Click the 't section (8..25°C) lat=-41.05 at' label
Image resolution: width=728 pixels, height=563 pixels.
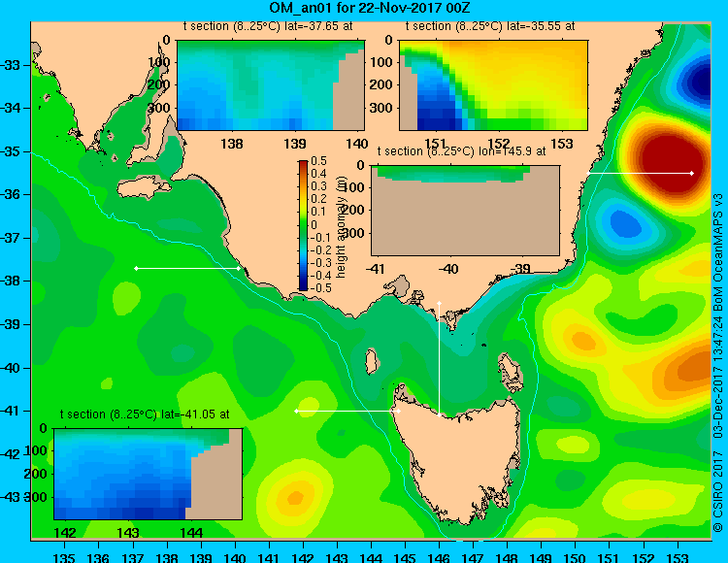[x=145, y=414]
